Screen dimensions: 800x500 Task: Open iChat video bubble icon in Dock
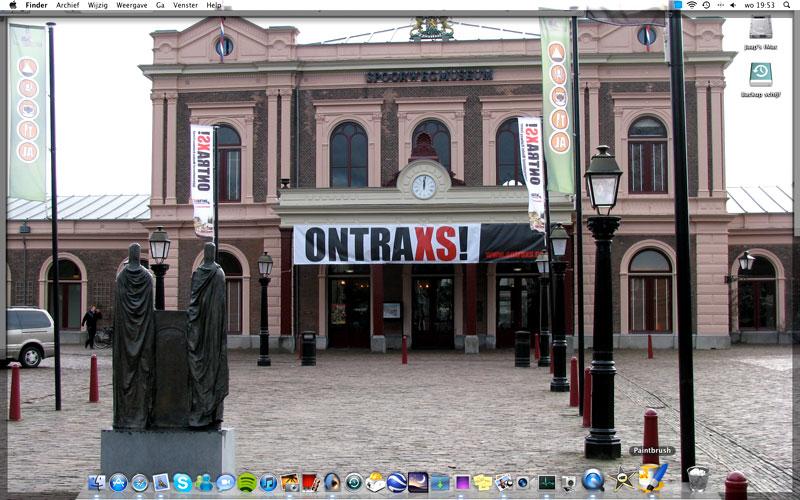pos(226,482)
